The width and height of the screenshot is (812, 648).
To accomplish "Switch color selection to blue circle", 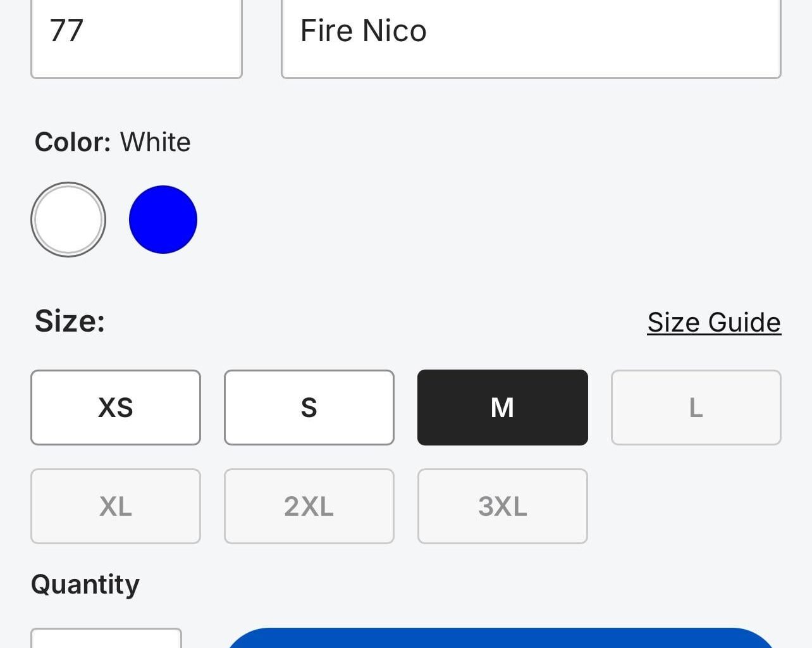I will coord(163,219).
